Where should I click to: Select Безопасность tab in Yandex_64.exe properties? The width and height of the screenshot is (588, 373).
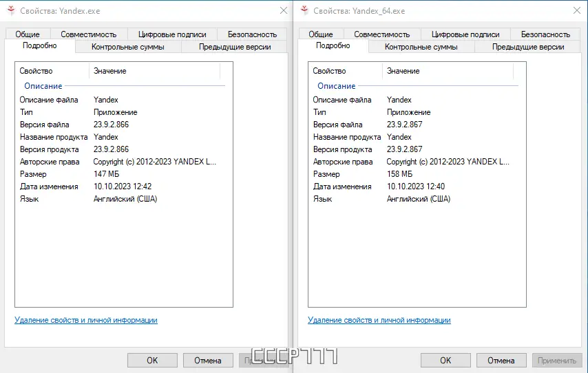click(545, 34)
